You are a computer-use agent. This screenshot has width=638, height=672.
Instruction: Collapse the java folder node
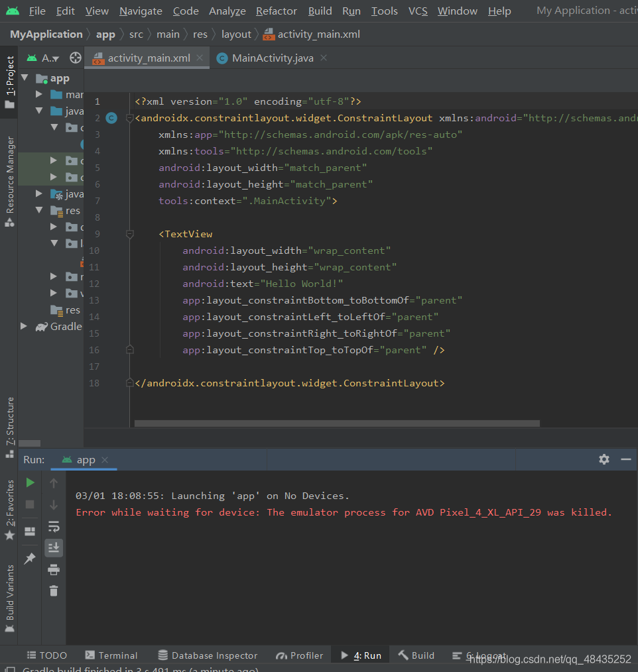39,111
